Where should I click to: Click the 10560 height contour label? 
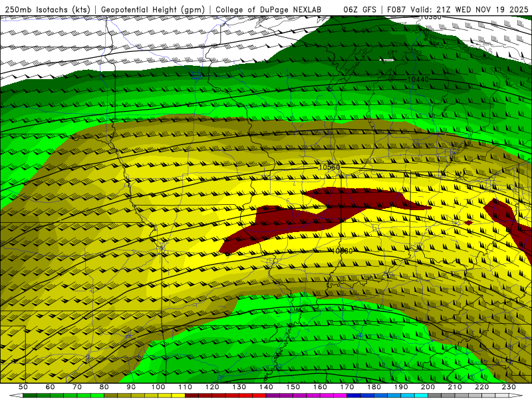point(329,168)
